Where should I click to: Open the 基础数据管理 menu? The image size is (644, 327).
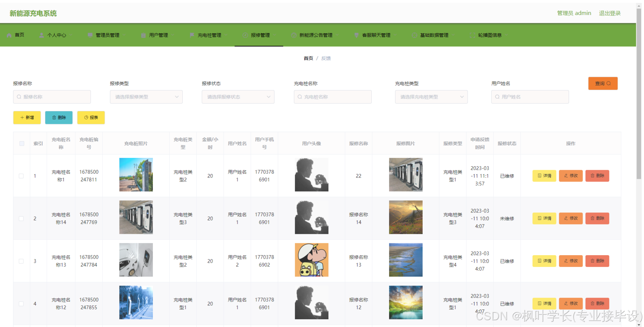tap(434, 35)
